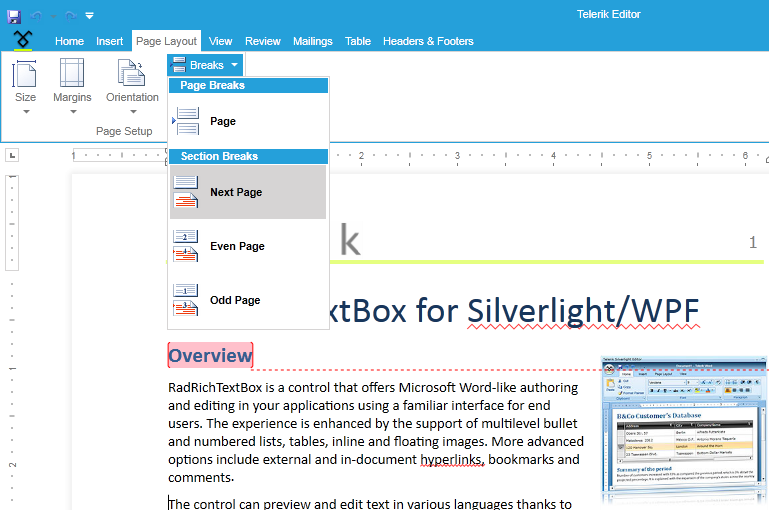Click the Silverlight/WPF title text

[x=583, y=311]
